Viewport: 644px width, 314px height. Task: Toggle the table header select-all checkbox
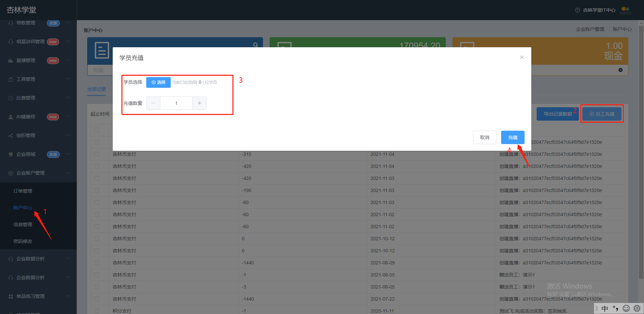tap(97, 130)
